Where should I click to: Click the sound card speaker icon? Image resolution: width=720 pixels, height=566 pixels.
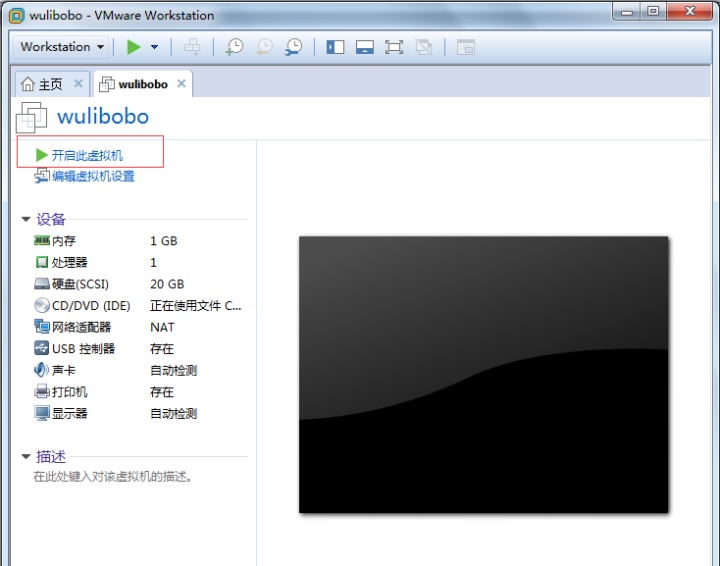[41, 370]
